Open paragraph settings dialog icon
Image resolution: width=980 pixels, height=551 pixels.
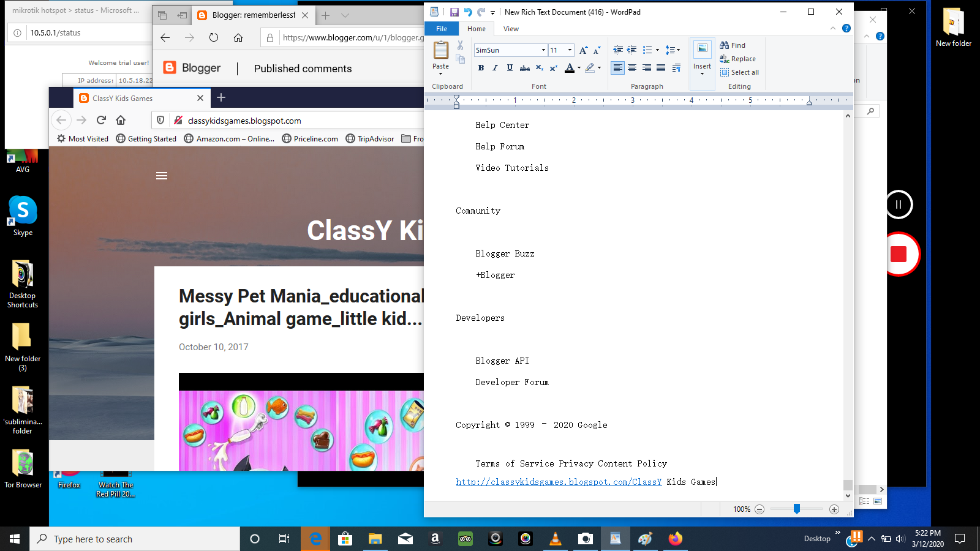pos(676,68)
